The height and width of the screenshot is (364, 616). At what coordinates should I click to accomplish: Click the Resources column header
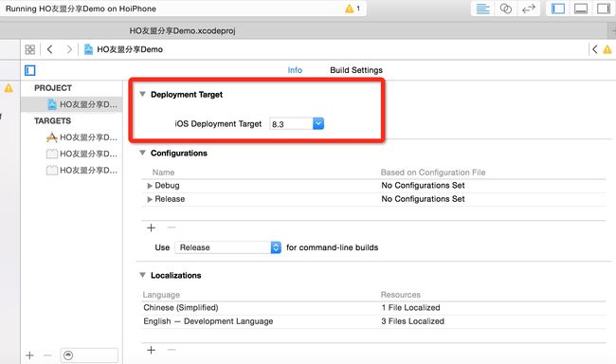coord(400,295)
